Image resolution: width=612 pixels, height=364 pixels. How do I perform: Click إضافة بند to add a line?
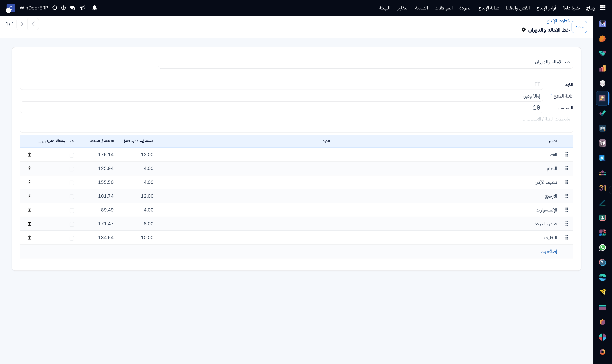point(549,251)
